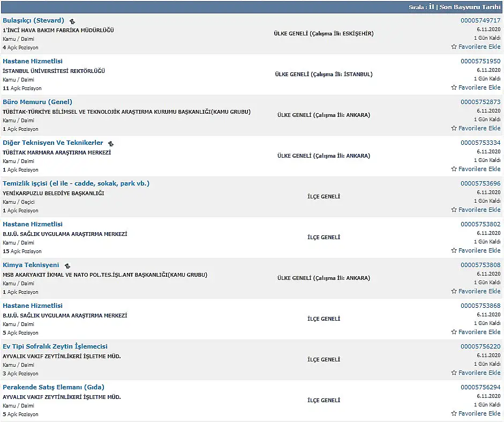The width and height of the screenshot is (504, 422).
Task: Open the Bulaşıkçı (Stevard) job posting
Action: pos(33,20)
